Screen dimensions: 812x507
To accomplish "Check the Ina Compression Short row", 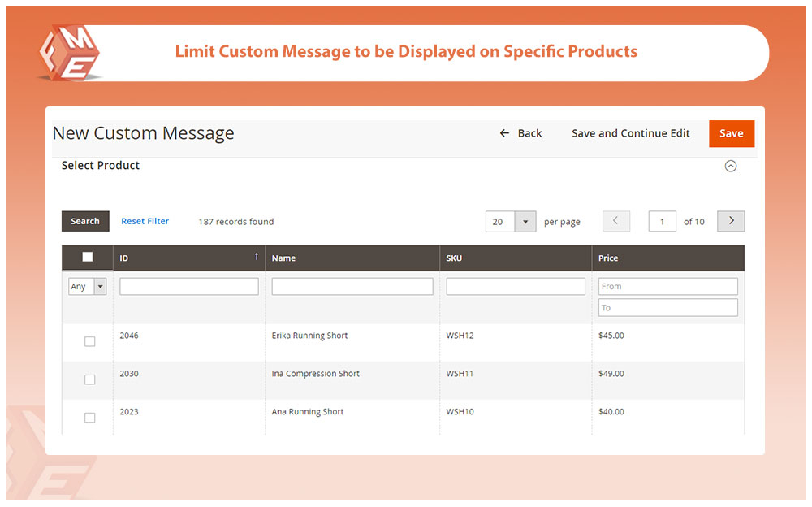I will pyautogui.click(x=89, y=379).
